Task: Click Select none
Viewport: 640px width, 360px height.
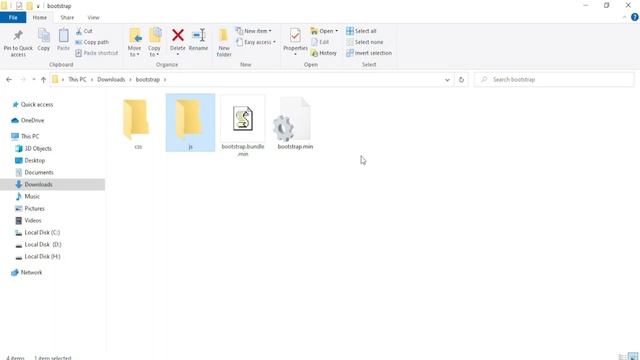Action: pyautogui.click(x=364, y=42)
